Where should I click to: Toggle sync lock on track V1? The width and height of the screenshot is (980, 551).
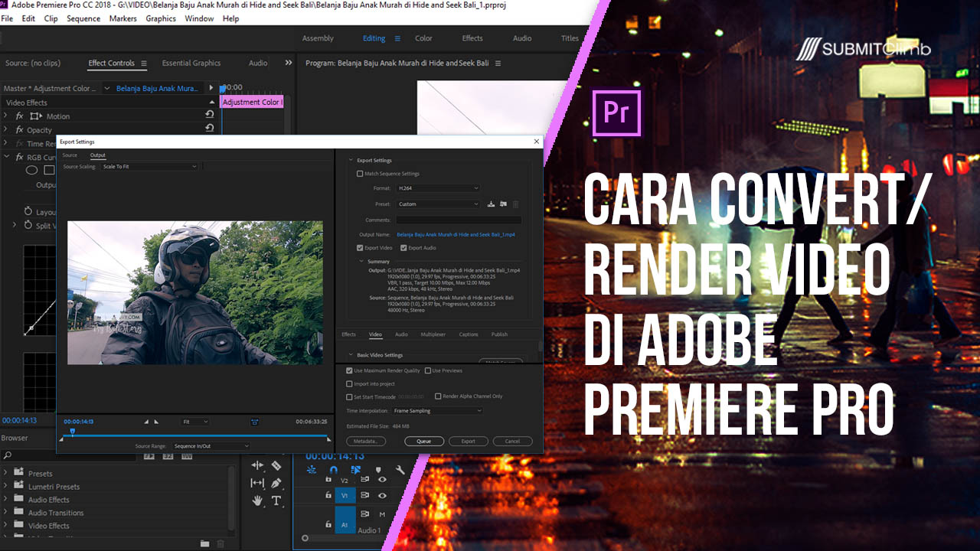[x=365, y=496]
